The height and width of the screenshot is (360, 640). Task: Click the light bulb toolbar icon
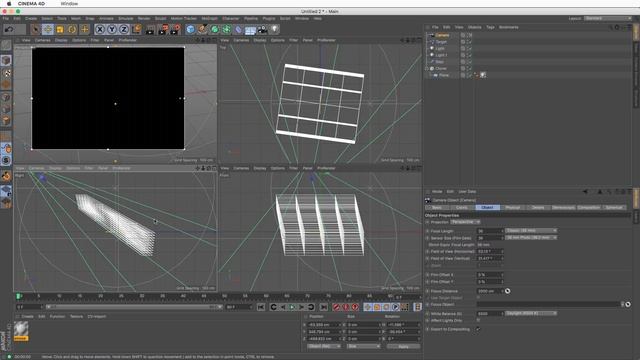point(275,29)
